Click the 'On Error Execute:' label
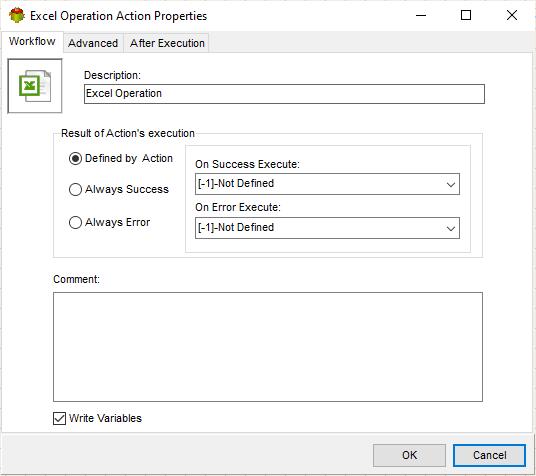The image size is (536, 476). coord(238,207)
